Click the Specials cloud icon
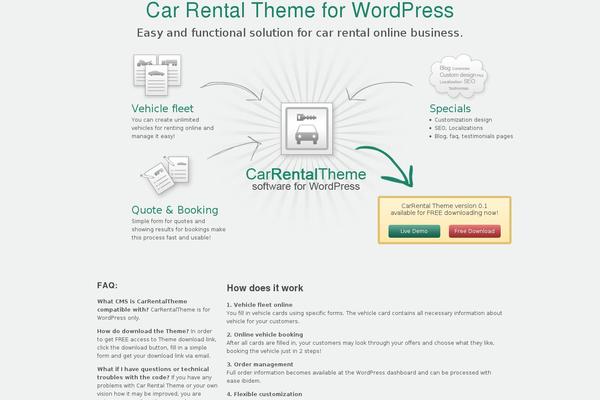This screenshot has height=400, width=600. click(x=458, y=76)
